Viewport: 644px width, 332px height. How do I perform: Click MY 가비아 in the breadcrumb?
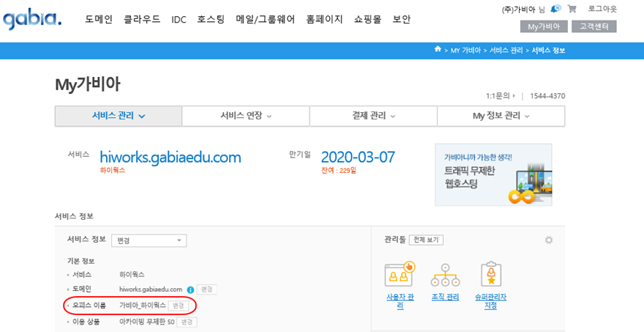(465, 50)
